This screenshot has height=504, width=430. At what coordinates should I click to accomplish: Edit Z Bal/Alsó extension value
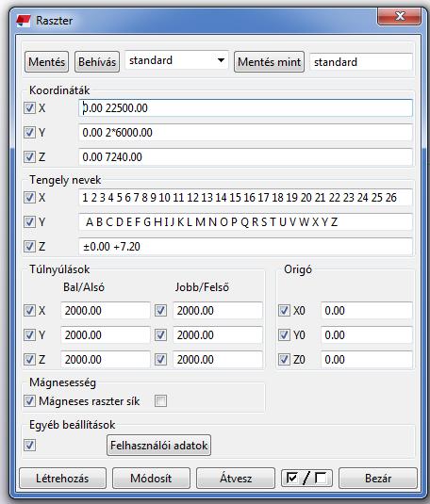(106, 359)
